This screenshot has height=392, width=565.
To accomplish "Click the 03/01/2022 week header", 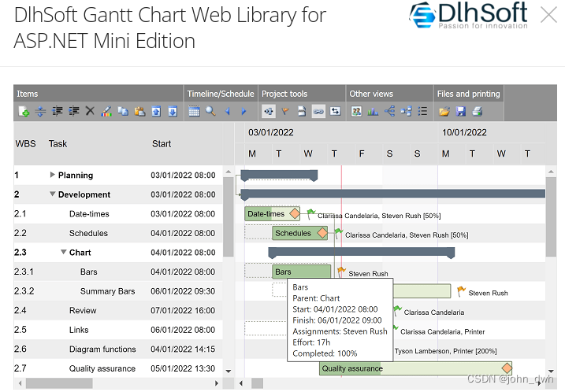I will [x=271, y=132].
